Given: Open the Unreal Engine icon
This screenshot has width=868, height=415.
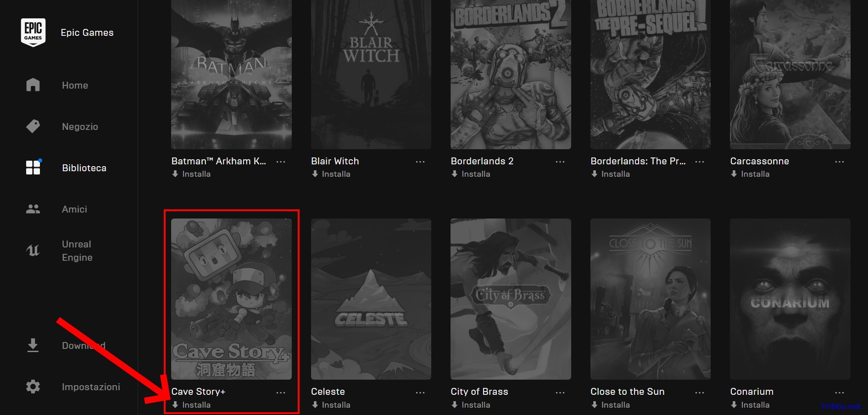Looking at the screenshot, I should pyautogui.click(x=33, y=250).
